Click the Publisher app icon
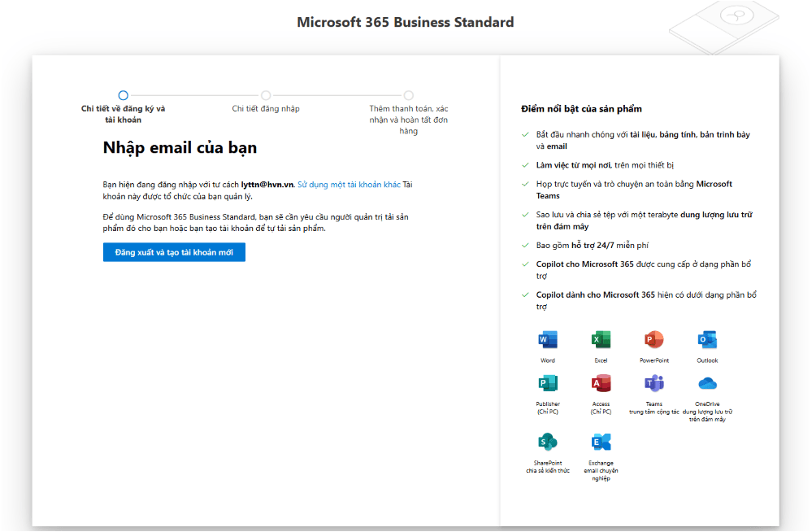Viewport: 812px width, 532px height. pos(547,384)
